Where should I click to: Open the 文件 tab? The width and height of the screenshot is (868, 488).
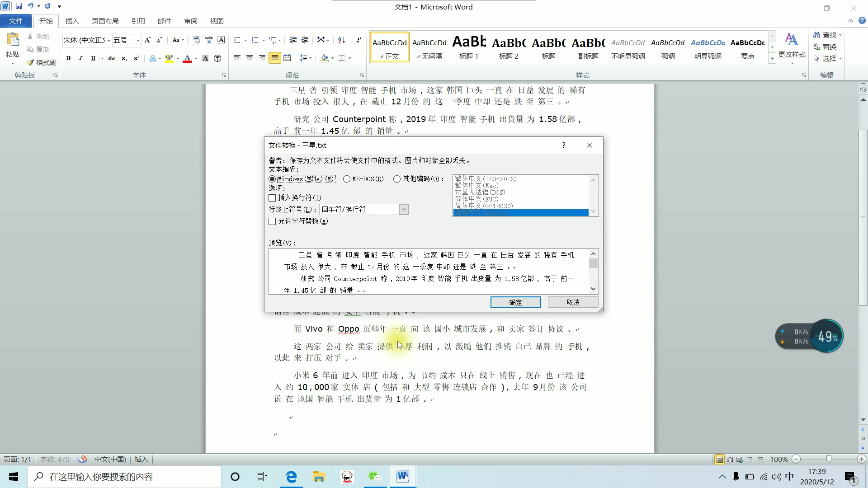point(16,21)
